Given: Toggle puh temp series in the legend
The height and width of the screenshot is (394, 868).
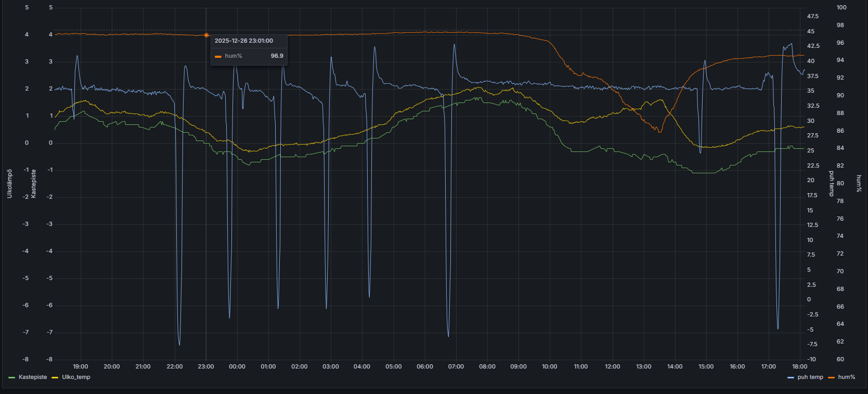Looking at the screenshot, I should (x=810, y=377).
